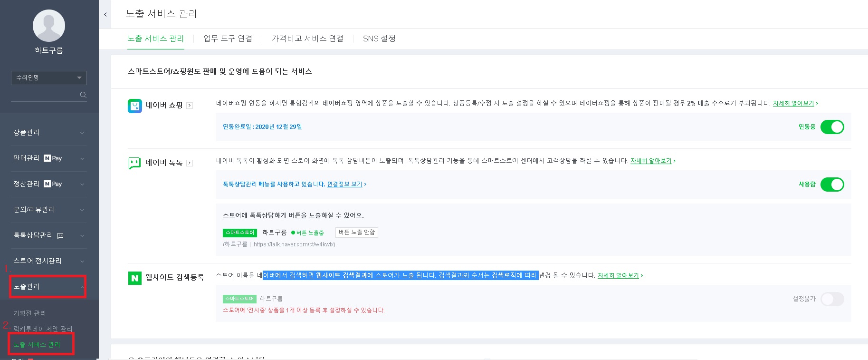
Task: Click the user profile avatar icon
Action: [49, 26]
